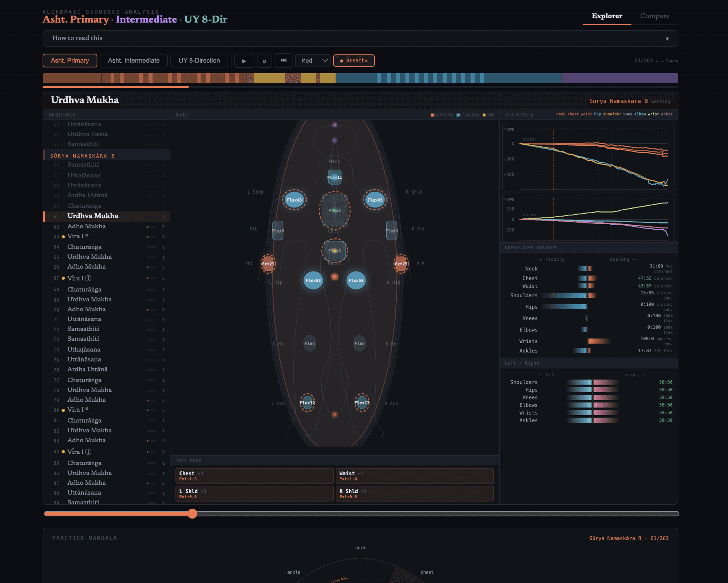The height and width of the screenshot is (583, 728).
Task: Select the R Hip Flex58 joint node
Action: (x=356, y=280)
